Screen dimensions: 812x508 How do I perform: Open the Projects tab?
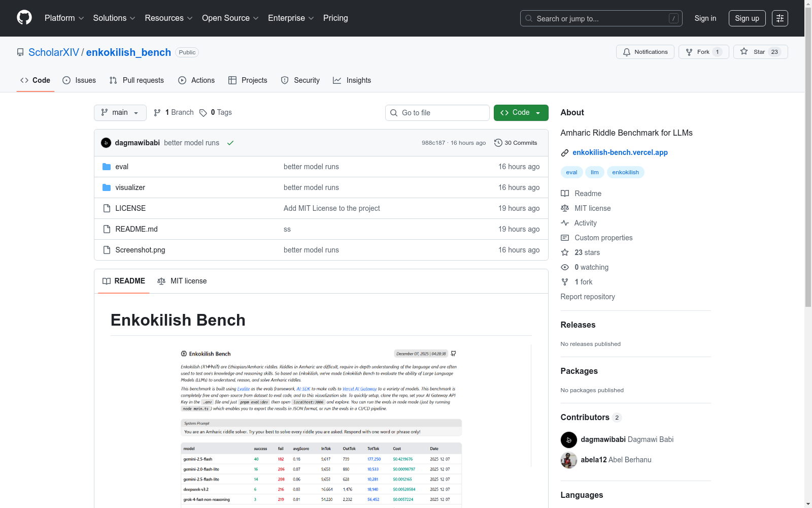[248, 80]
